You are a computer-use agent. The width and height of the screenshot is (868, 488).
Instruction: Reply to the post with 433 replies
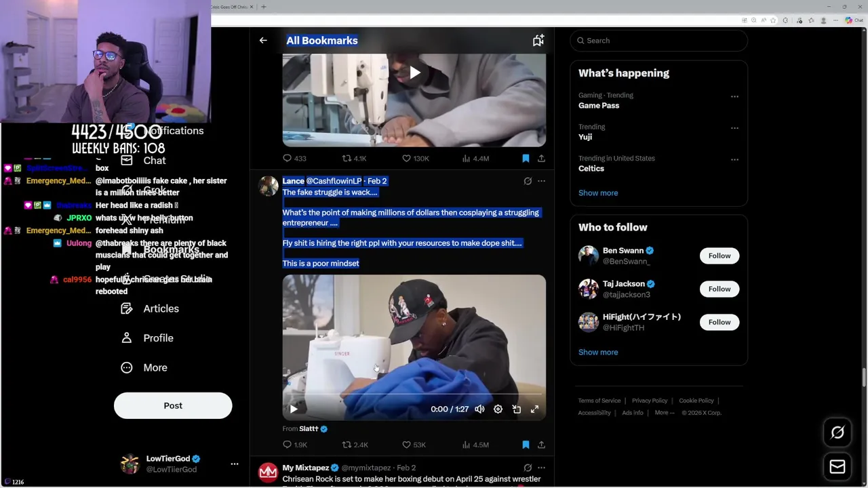(x=294, y=159)
